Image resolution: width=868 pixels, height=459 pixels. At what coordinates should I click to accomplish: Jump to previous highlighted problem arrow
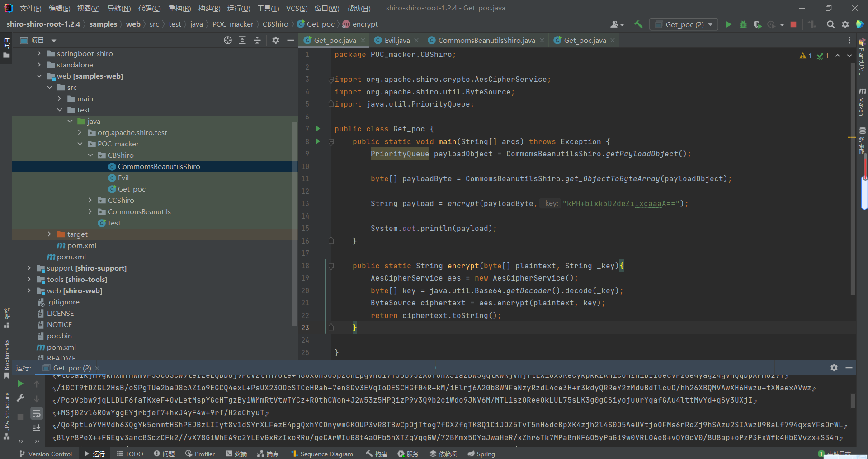point(838,56)
